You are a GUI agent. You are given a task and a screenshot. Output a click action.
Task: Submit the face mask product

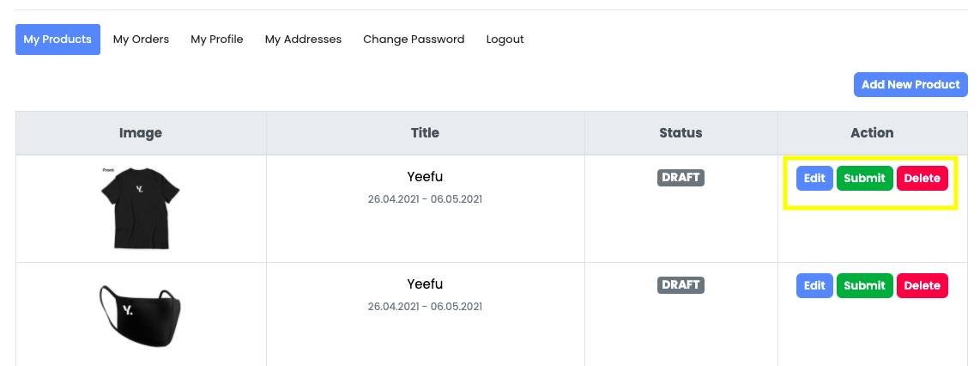pos(864,286)
